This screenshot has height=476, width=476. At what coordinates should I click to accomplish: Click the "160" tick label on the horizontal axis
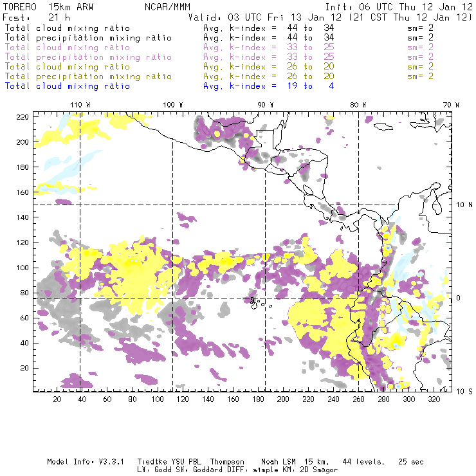233,399
